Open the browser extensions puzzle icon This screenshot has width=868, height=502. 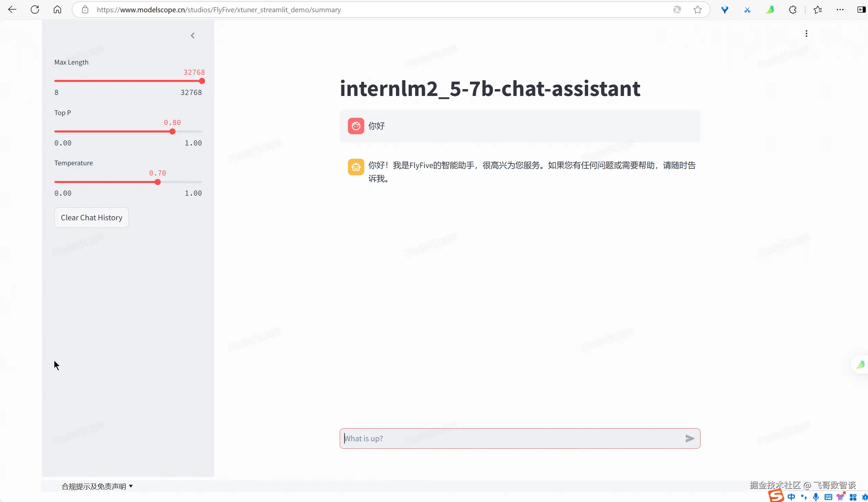(792, 10)
